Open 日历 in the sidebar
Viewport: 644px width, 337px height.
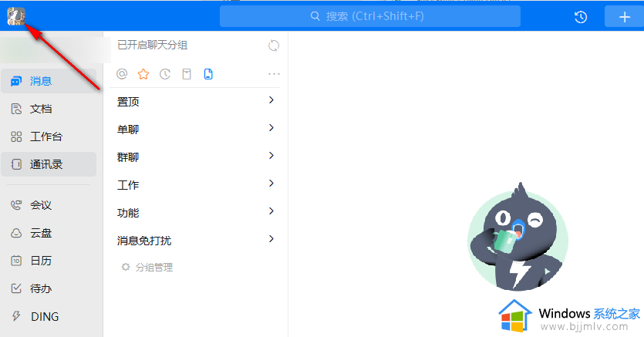click(x=49, y=261)
